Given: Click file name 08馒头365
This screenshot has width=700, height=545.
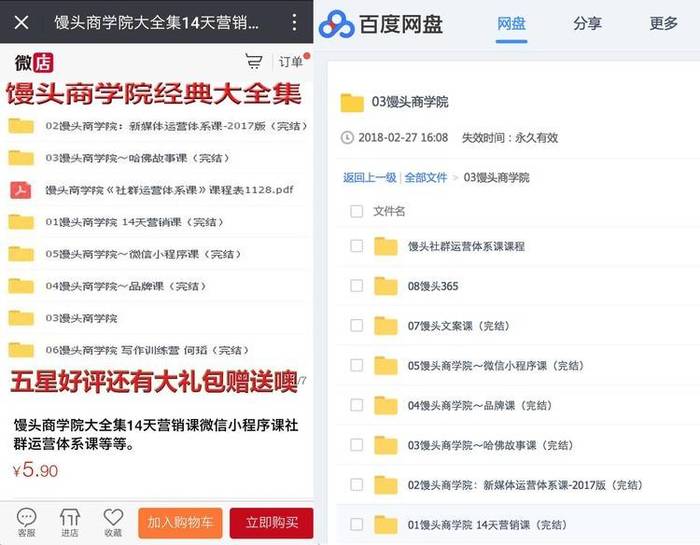Looking at the screenshot, I should tap(433, 286).
